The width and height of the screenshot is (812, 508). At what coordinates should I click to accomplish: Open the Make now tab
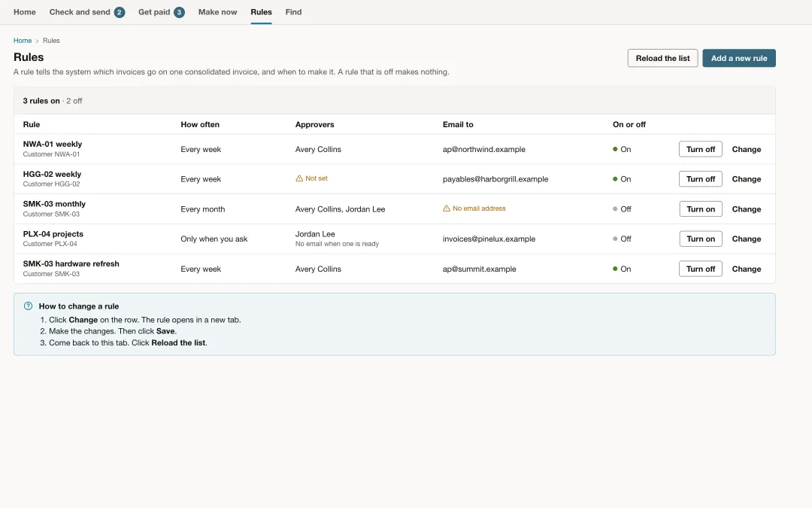tap(217, 12)
